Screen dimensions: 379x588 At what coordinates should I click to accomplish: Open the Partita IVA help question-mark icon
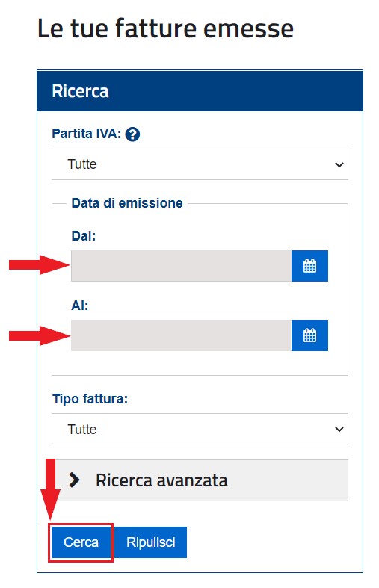(x=132, y=134)
